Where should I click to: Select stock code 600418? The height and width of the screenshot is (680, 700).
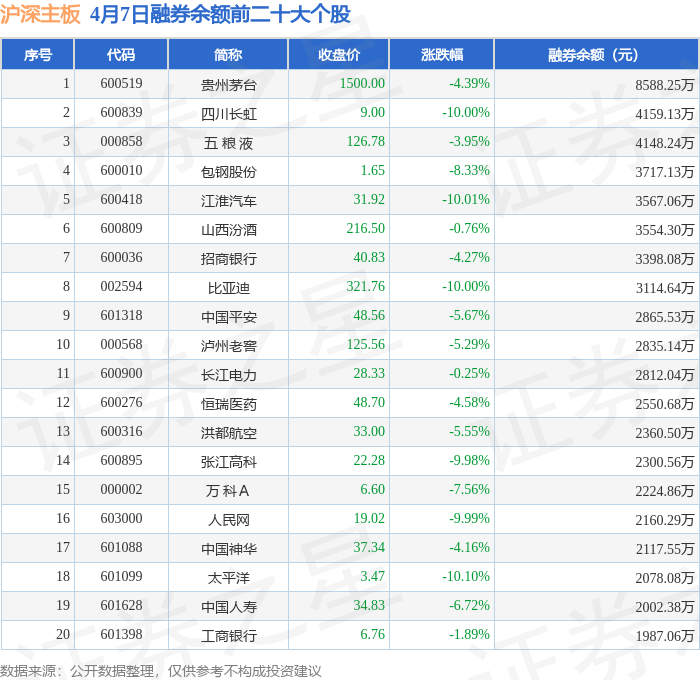[121, 199]
